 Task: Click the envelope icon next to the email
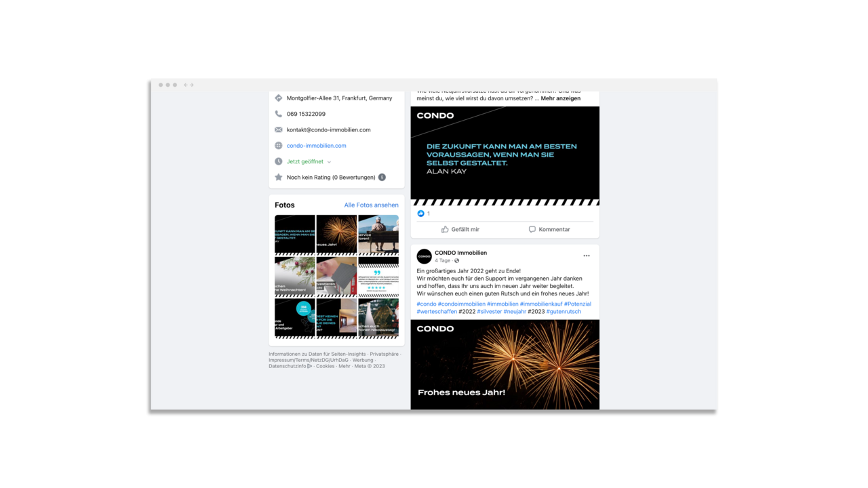[278, 129]
